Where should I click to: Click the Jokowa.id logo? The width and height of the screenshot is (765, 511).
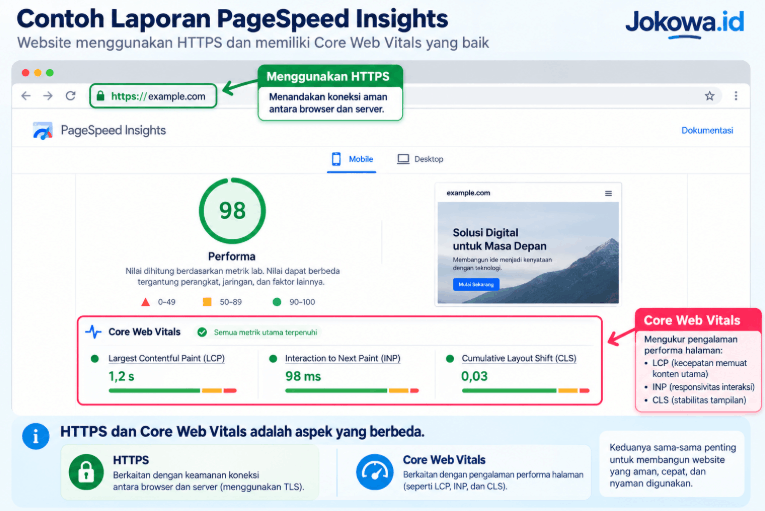685,23
